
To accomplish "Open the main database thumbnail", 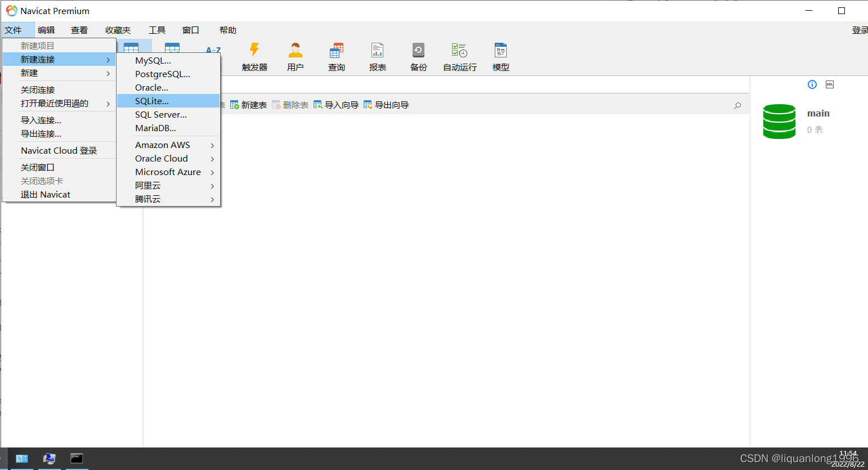I will click(x=779, y=121).
